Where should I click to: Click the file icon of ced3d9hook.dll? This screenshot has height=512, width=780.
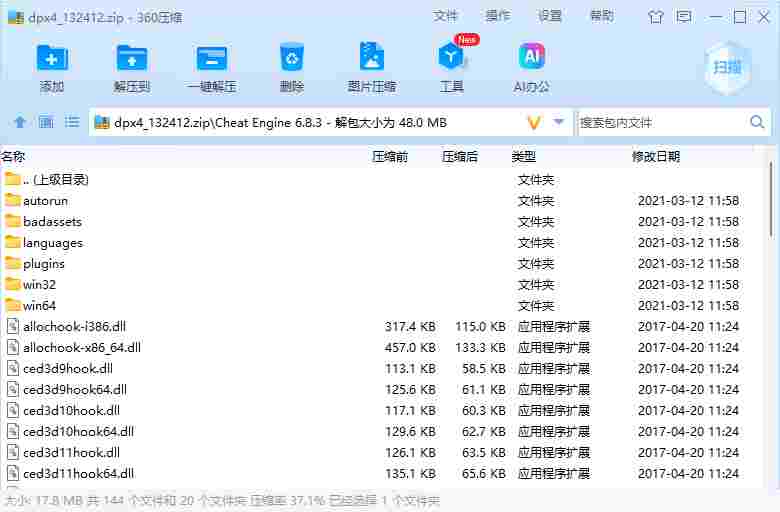(12, 368)
